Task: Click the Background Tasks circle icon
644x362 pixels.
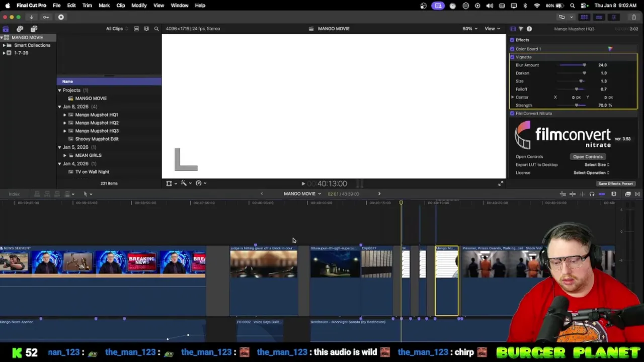Action: click(x=61, y=17)
